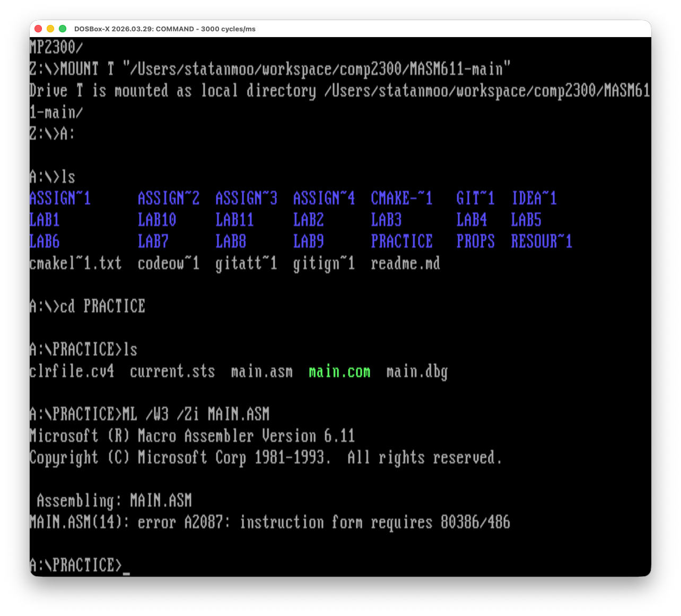Click the main.asm file name
This screenshot has width=681, height=616.
(x=262, y=371)
